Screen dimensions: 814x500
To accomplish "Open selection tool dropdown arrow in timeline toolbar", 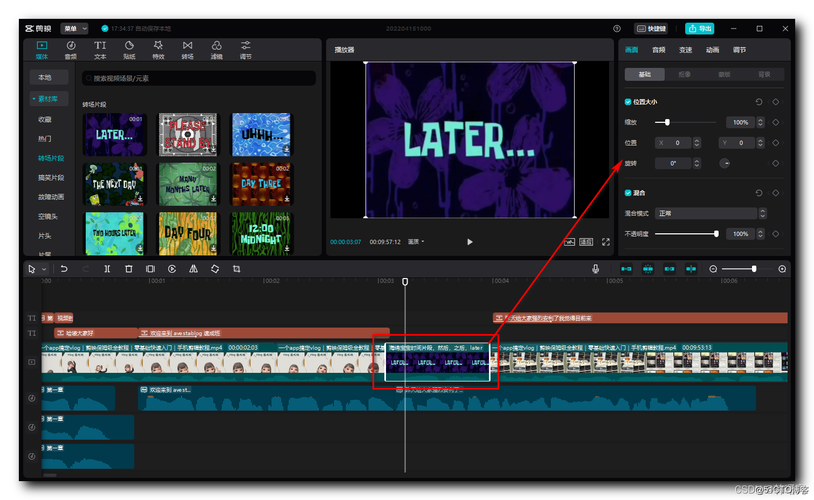I will point(44,269).
